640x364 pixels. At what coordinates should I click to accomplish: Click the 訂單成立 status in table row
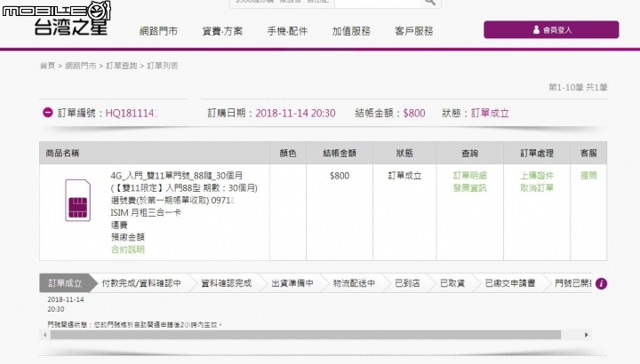click(404, 176)
